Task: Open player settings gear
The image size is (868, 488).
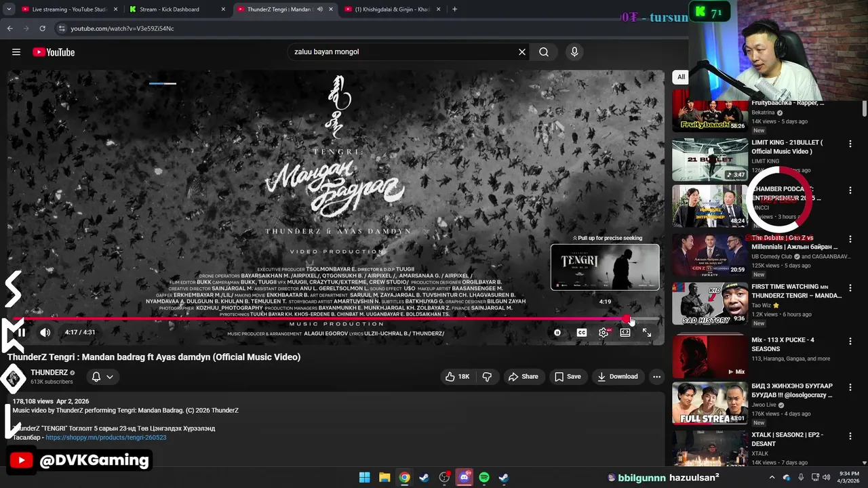Action: tap(604, 333)
